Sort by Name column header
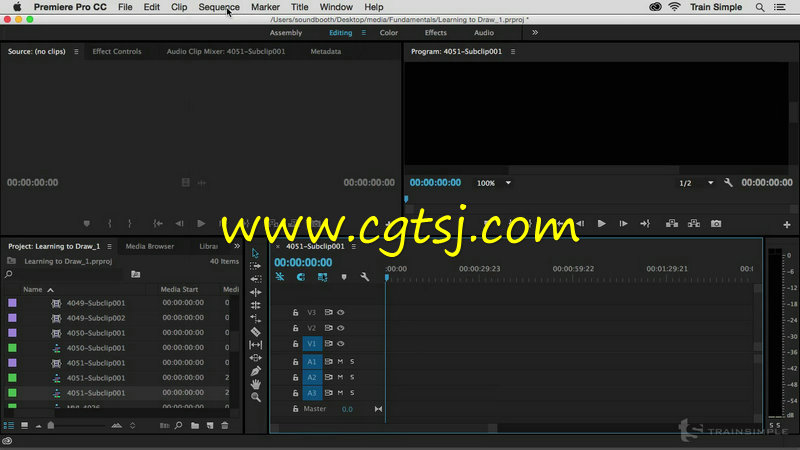Viewport: 800px width, 450px height. (x=33, y=289)
